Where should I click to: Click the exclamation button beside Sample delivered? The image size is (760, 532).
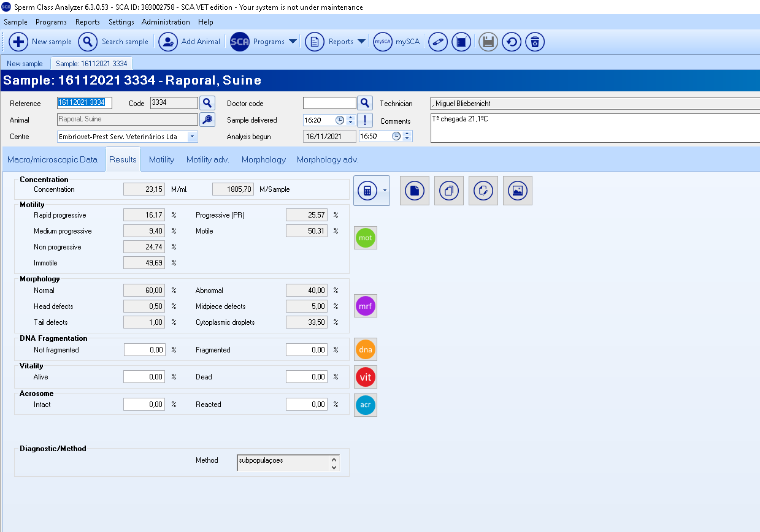pos(365,120)
